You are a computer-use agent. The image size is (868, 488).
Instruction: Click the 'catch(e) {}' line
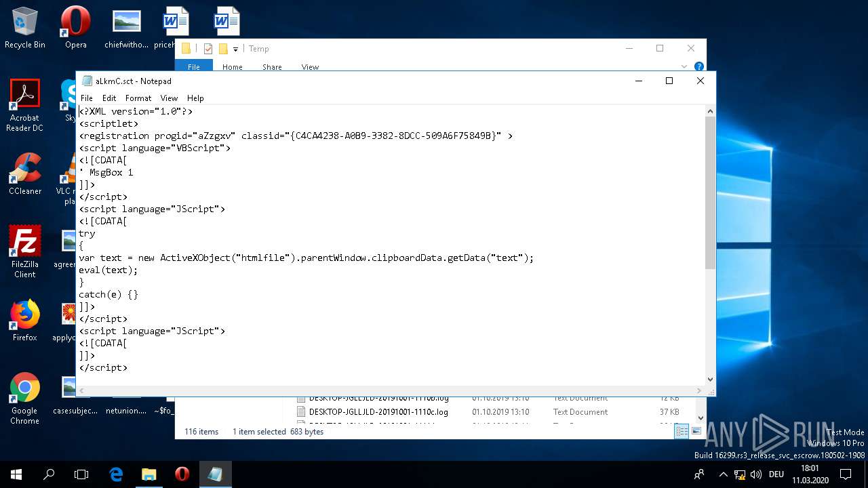click(x=108, y=294)
